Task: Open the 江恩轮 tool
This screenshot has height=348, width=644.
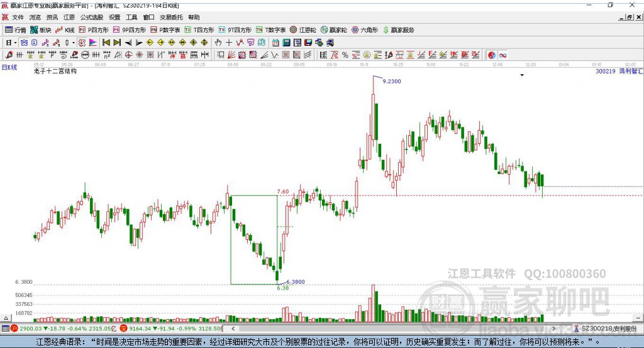Action: [x=303, y=30]
